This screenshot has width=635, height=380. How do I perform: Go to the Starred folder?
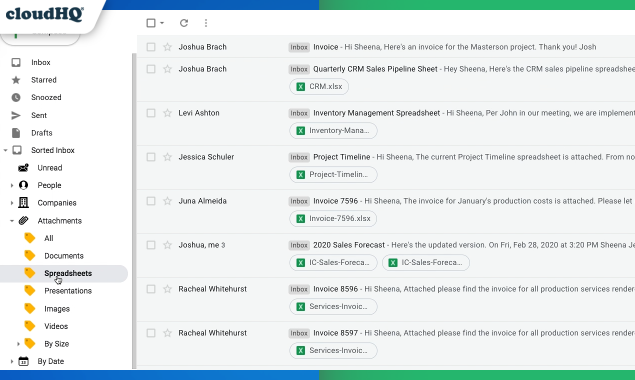point(44,80)
